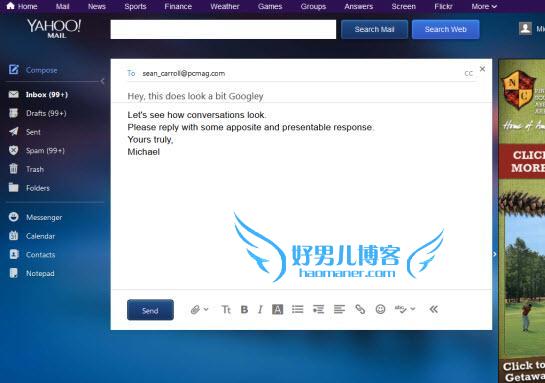Collapse the left sidebar arrow
Screen dimensions: 545x383
pos(102,81)
